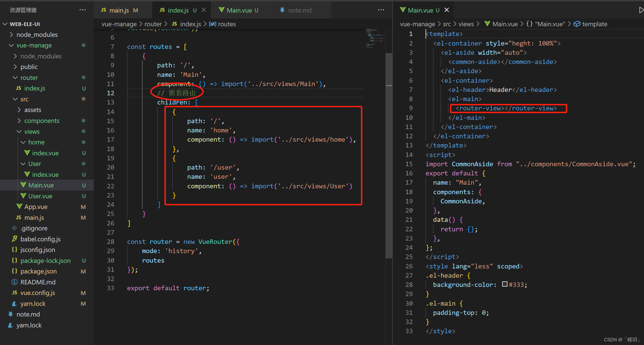Open Vue file App.vue in explorer
The width and height of the screenshot is (644, 345).
[x=36, y=207]
